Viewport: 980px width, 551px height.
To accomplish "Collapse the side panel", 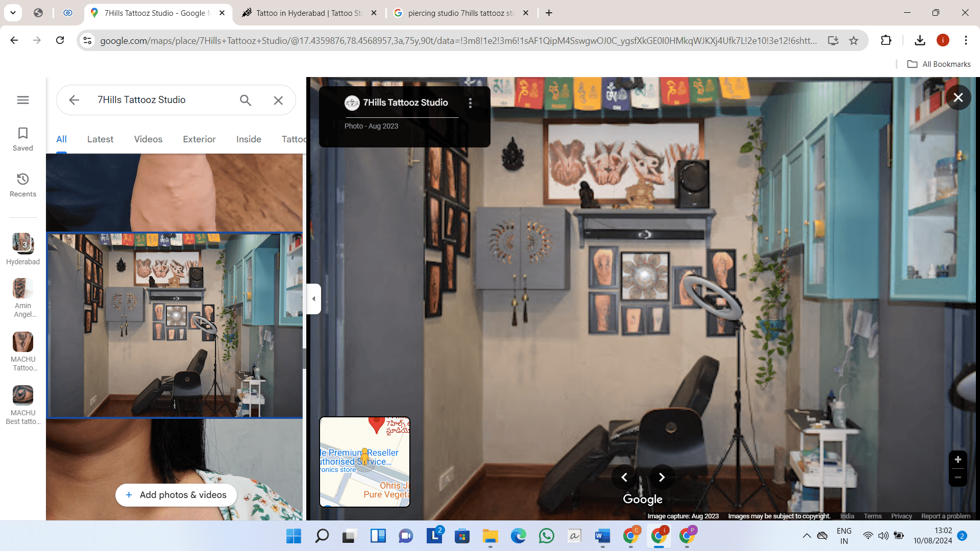I will (313, 299).
